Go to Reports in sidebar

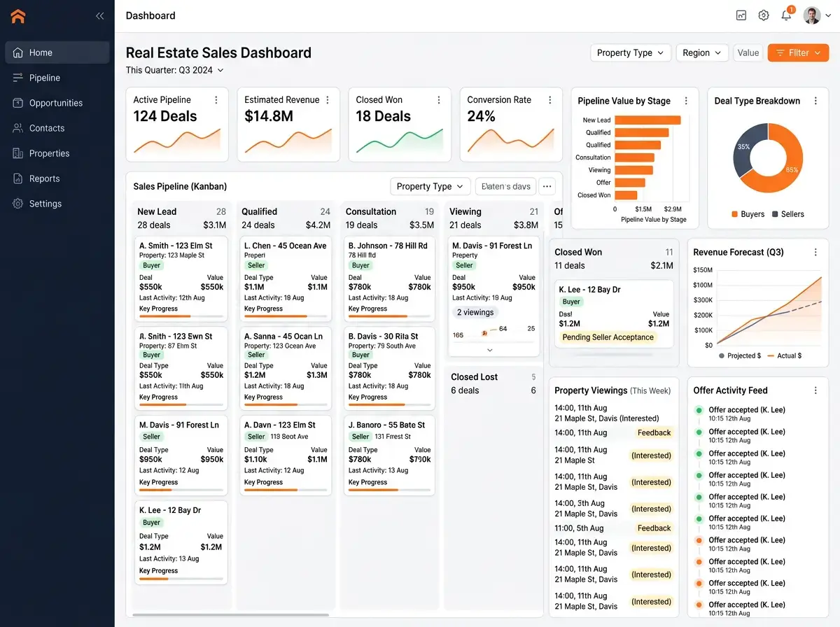click(x=57, y=178)
